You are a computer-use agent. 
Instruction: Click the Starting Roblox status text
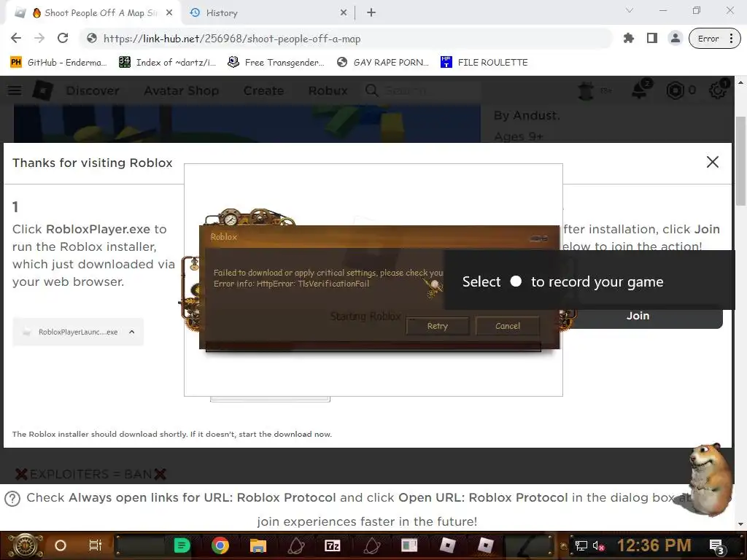coord(365,316)
